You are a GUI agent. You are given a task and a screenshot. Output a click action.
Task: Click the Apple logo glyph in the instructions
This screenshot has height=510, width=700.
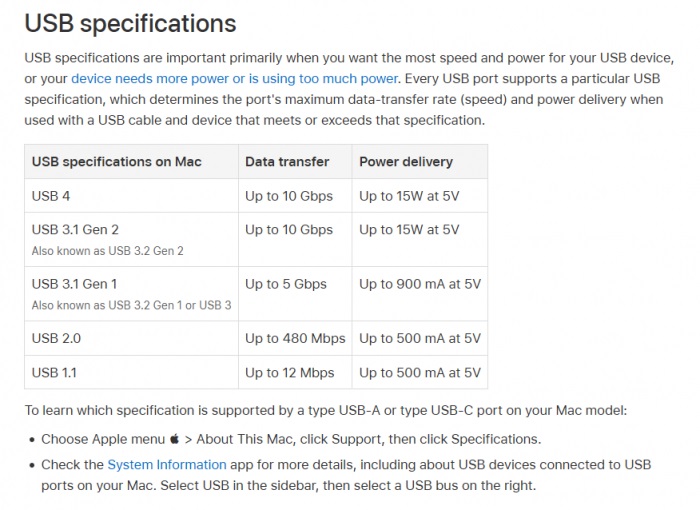coord(174,439)
